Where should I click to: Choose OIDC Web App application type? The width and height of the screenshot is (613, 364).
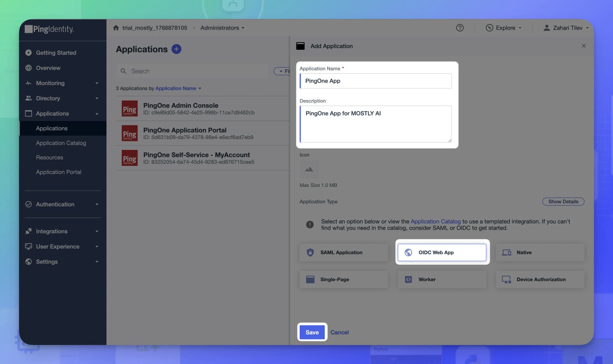pyautogui.click(x=442, y=252)
